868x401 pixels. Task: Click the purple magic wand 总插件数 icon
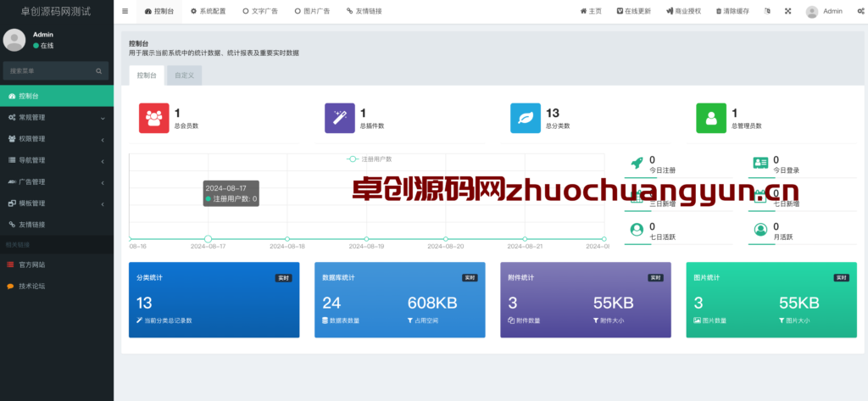tap(340, 118)
